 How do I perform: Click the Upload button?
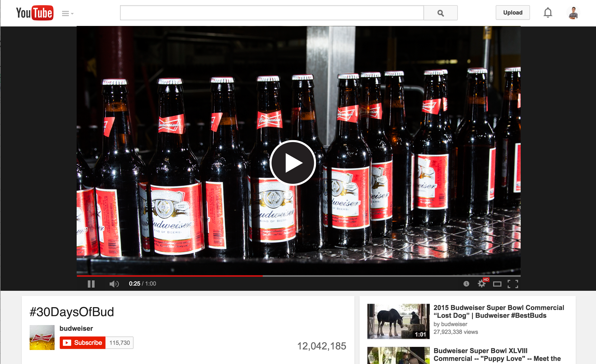[513, 12]
